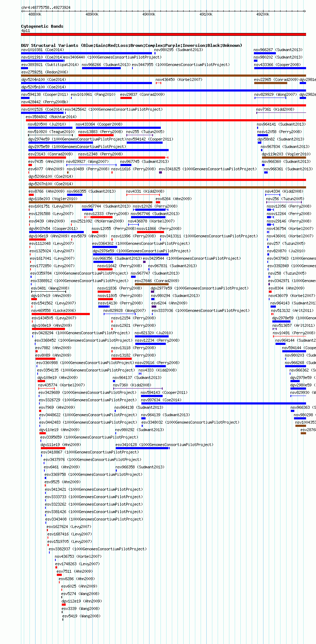Click nsv510920 (Teague2010) label
The image size is (316, 644).
tap(51, 132)
